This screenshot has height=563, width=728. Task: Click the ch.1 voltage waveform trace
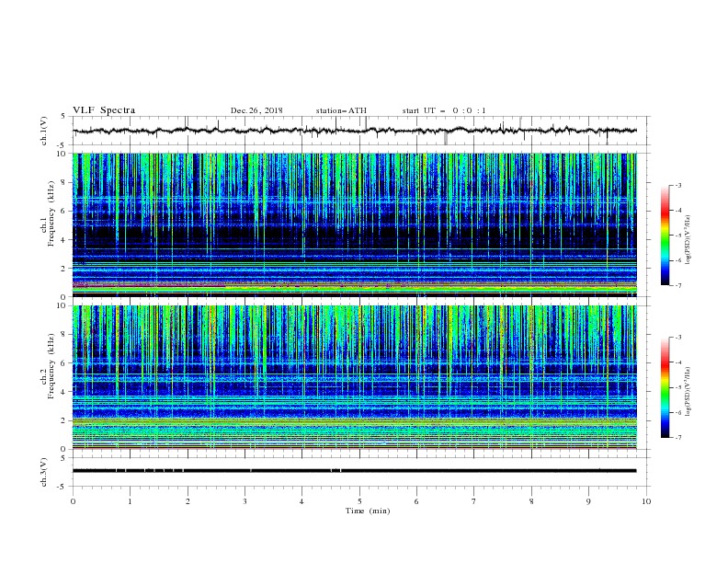pos(355,131)
